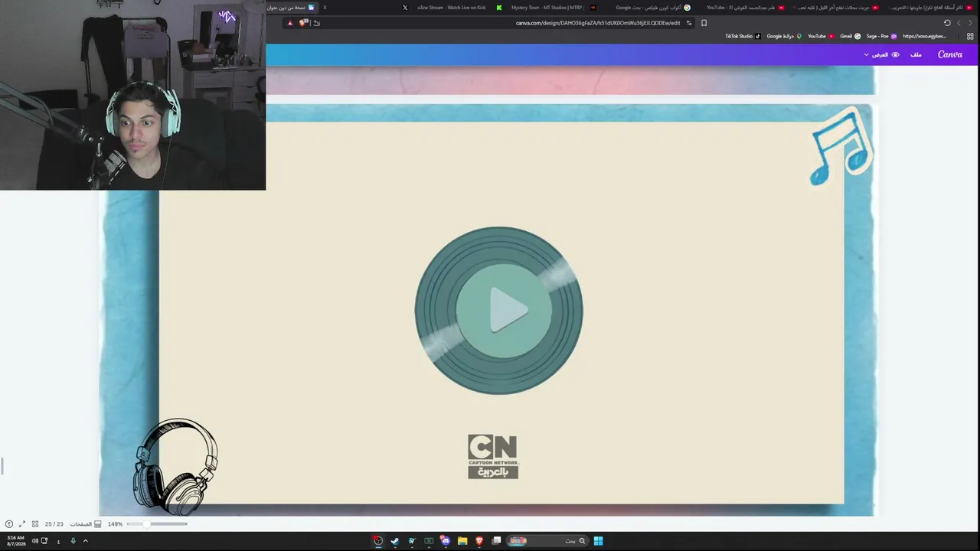Open the Windows Start menu
Screen dimensions: 980x551
coord(598,541)
